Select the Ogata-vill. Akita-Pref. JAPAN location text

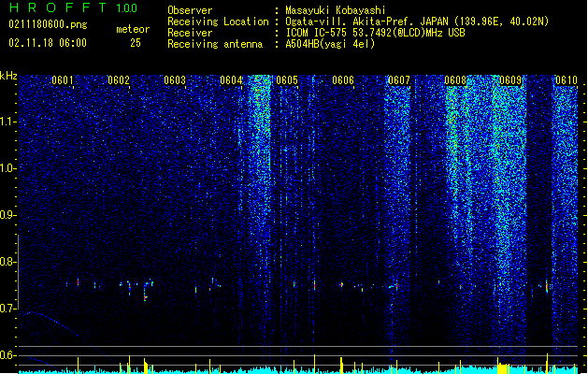coord(417,22)
